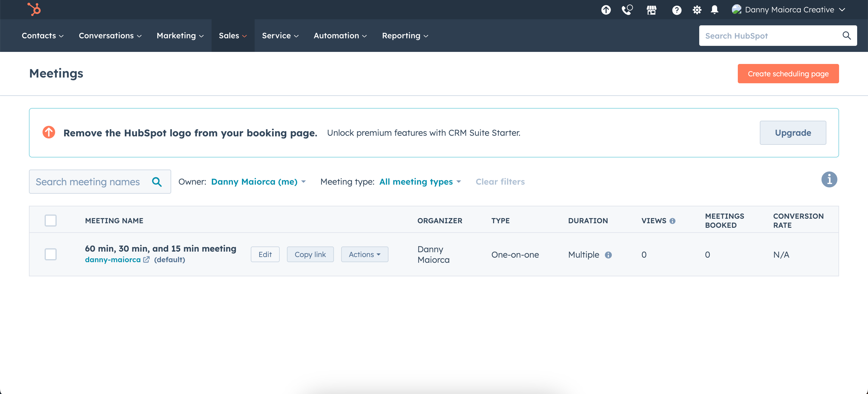Open the danny-maiorca external link icon
The height and width of the screenshot is (394, 868).
[146, 260]
